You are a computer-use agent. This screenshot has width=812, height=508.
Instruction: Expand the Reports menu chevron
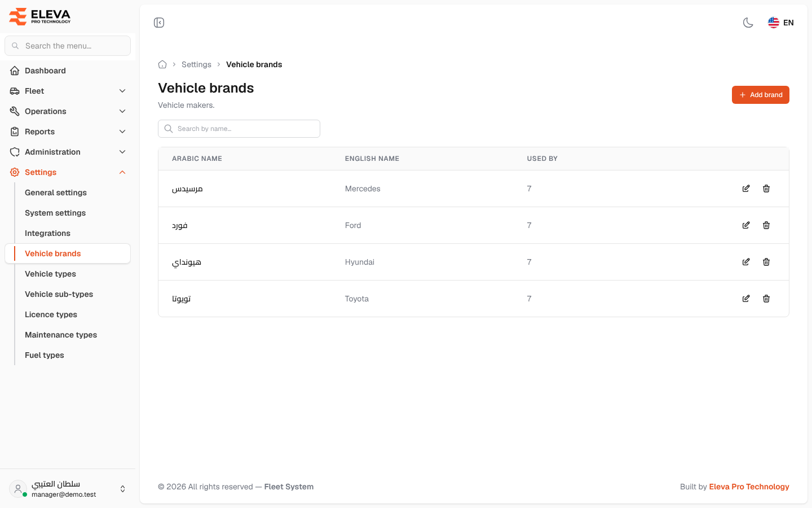[122, 132]
